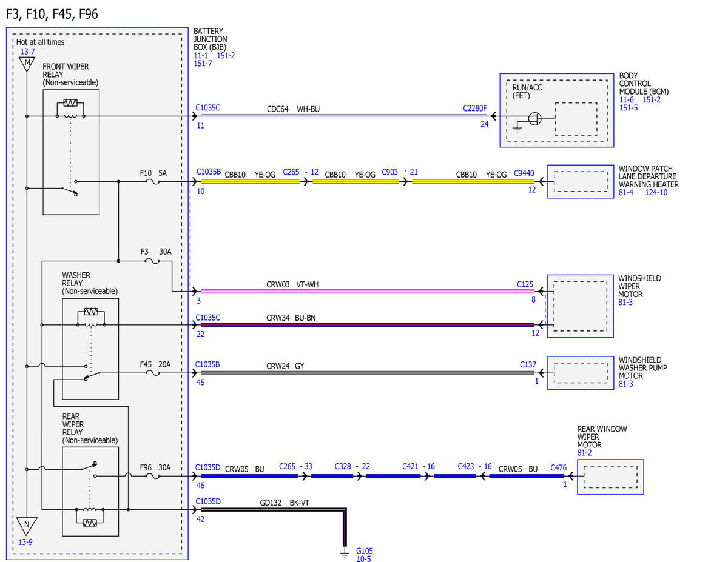
Task: Click the N off-page connector triangle
Action: pos(27,525)
